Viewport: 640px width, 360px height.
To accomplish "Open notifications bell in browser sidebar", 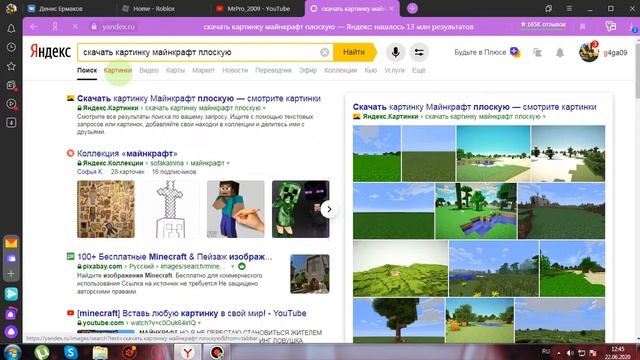I will click(11, 29).
